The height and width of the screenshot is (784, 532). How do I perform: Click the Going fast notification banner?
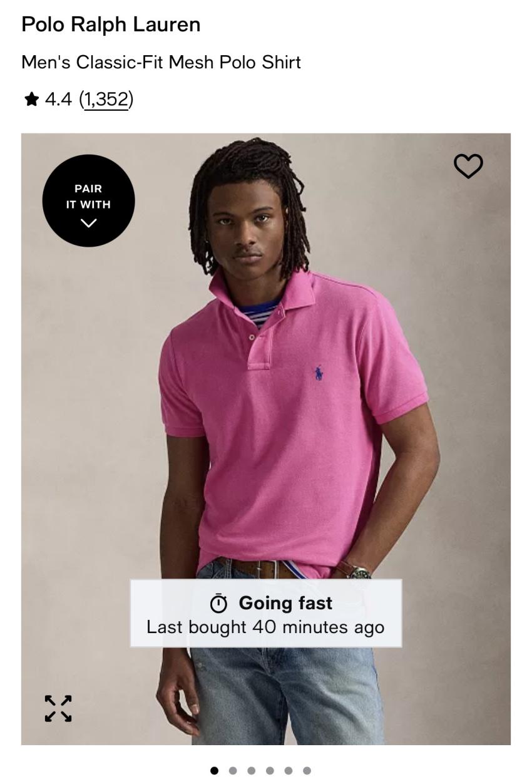(266, 613)
